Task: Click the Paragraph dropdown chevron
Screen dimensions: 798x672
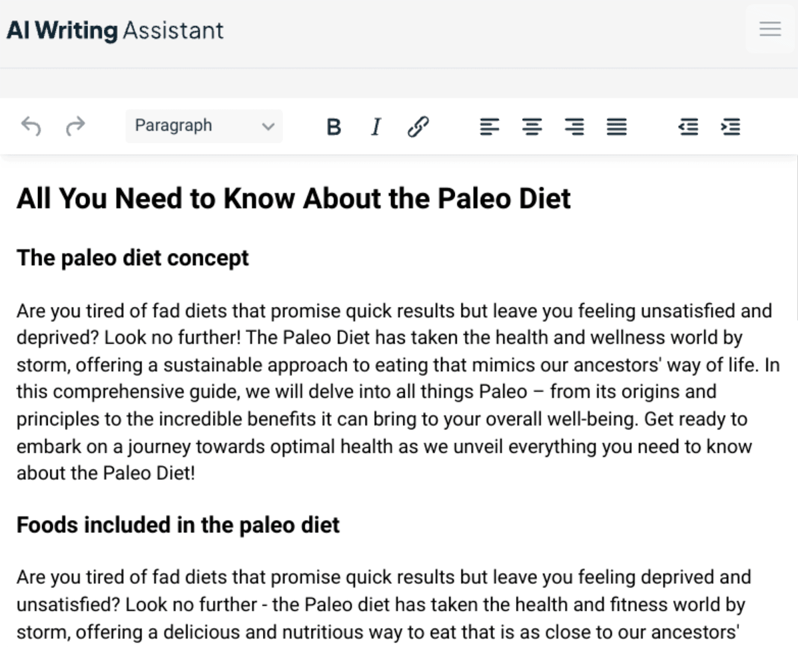Action: click(x=268, y=126)
